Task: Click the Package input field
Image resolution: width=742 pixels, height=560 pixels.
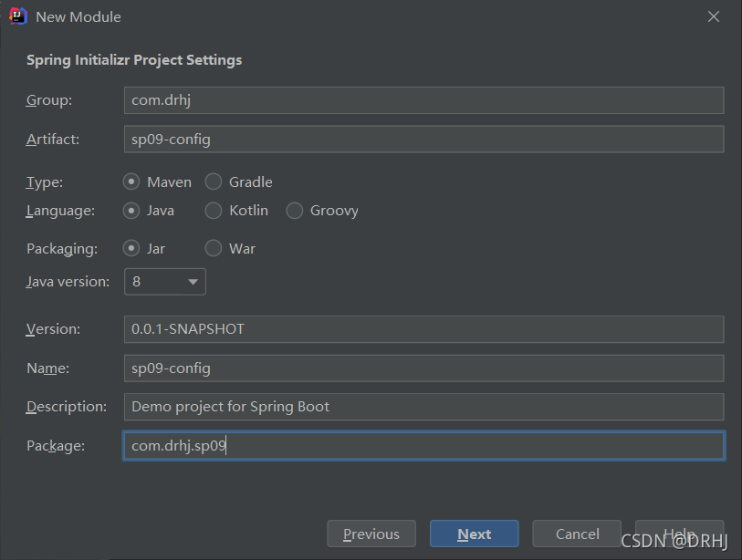Action: [423, 446]
